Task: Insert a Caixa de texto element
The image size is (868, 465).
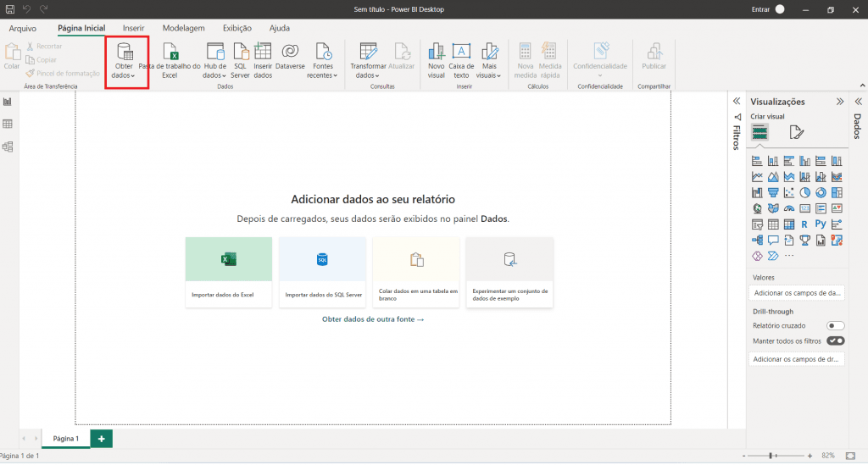Action: [x=461, y=51]
